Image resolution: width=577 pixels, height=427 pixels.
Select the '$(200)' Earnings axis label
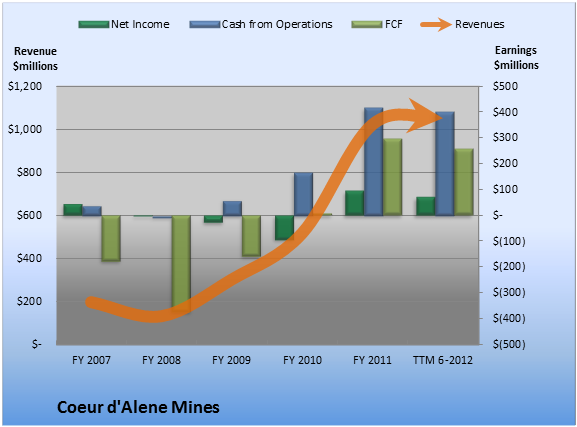(x=509, y=267)
